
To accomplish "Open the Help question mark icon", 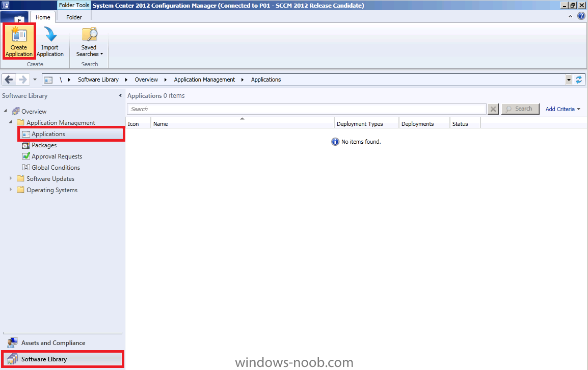I will (581, 16).
